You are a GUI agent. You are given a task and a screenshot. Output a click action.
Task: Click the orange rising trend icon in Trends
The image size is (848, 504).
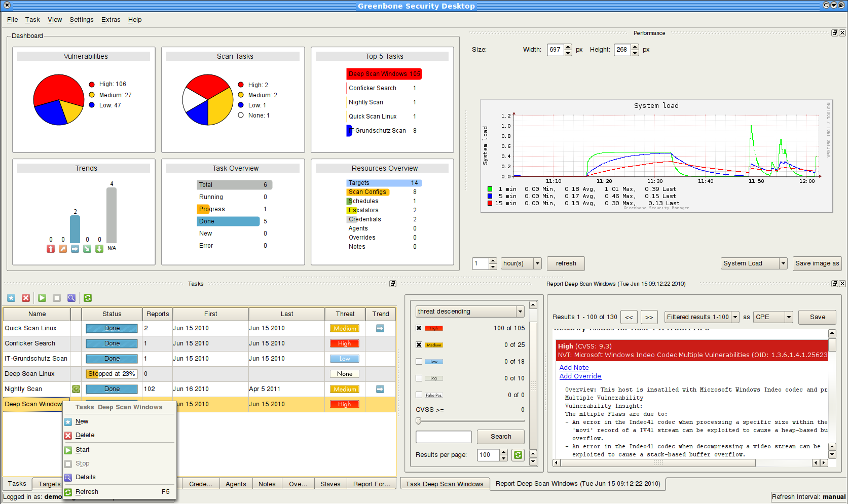coord(63,249)
